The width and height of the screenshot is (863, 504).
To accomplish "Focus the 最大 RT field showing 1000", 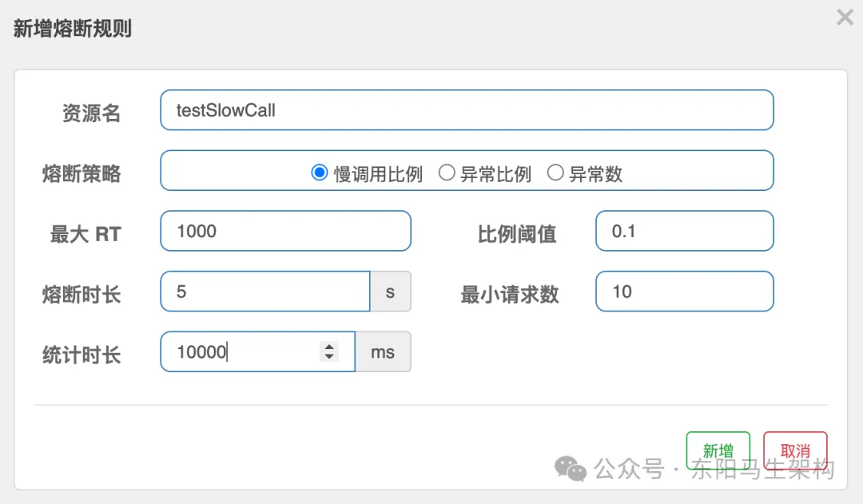I will [x=285, y=232].
